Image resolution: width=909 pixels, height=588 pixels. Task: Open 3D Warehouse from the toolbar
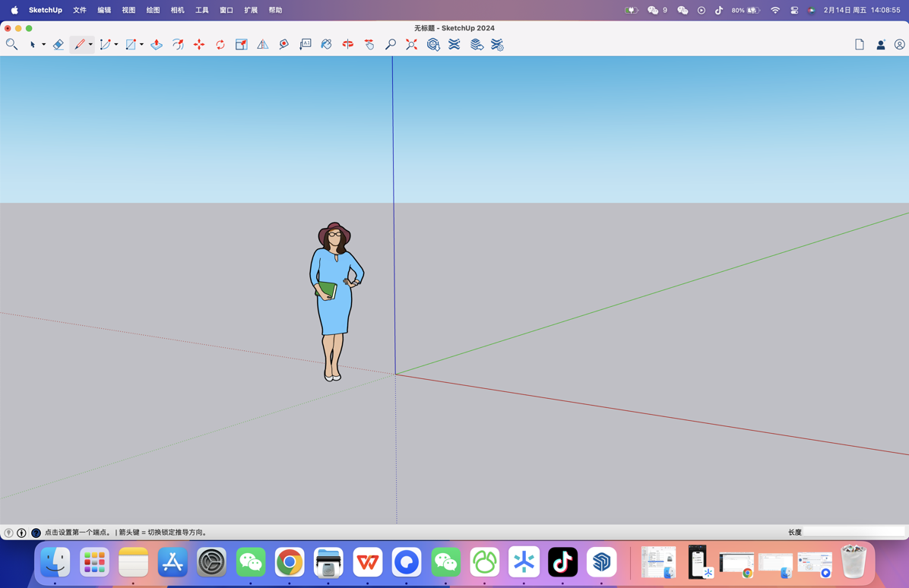tap(433, 44)
